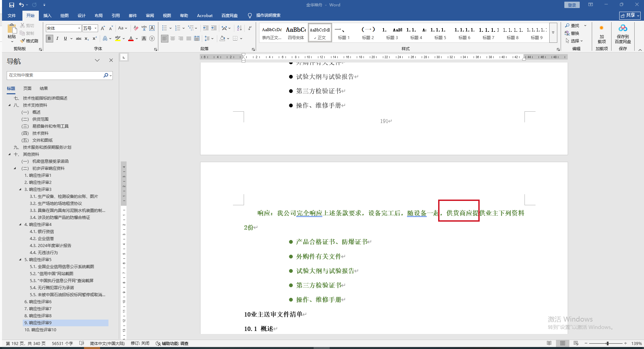The width and height of the screenshot is (644, 349).
Task: Toggle strikethrough (abc) formatting
Action: [79, 38]
